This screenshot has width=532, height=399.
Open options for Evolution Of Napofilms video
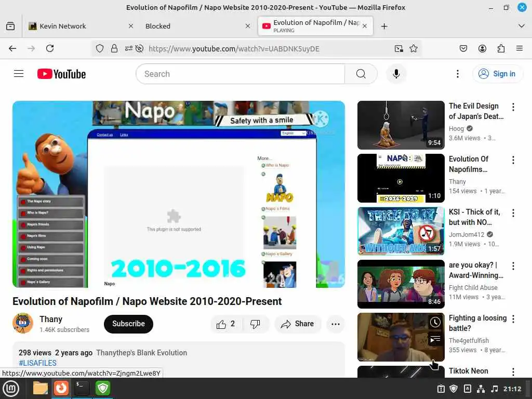[513, 160]
